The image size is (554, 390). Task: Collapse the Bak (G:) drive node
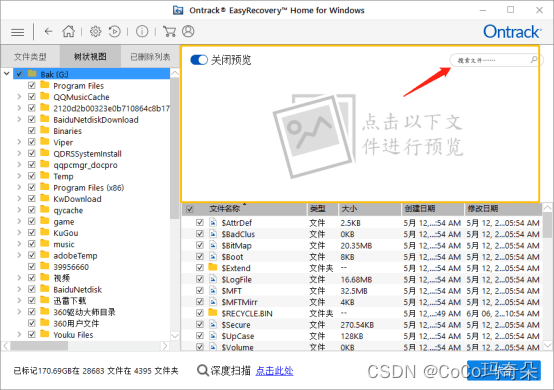click(x=7, y=74)
